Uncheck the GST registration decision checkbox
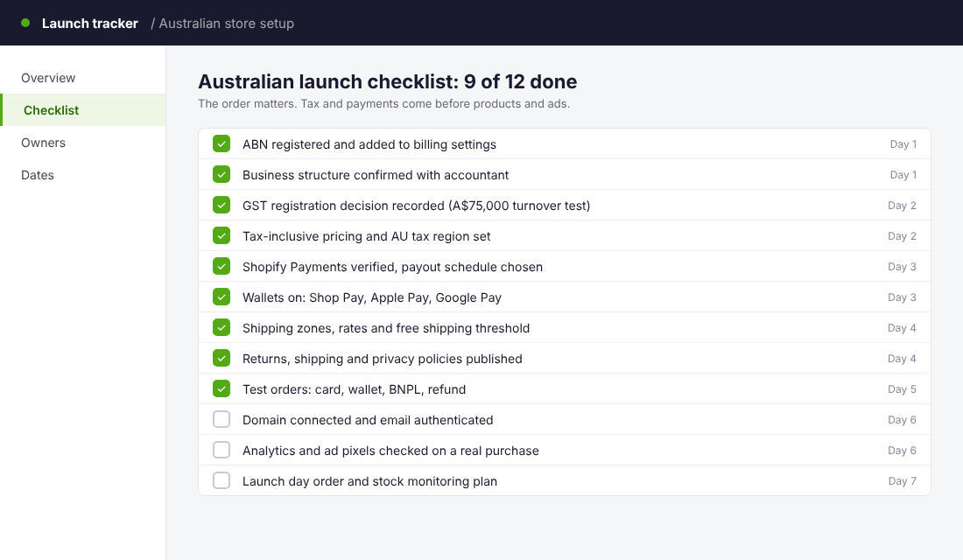The image size is (963, 560). click(x=221, y=205)
